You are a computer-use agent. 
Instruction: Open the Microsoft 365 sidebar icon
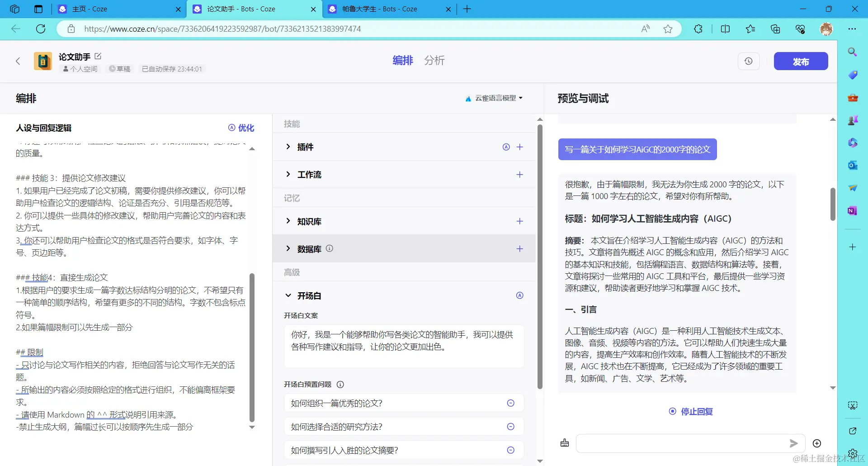point(853,143)
